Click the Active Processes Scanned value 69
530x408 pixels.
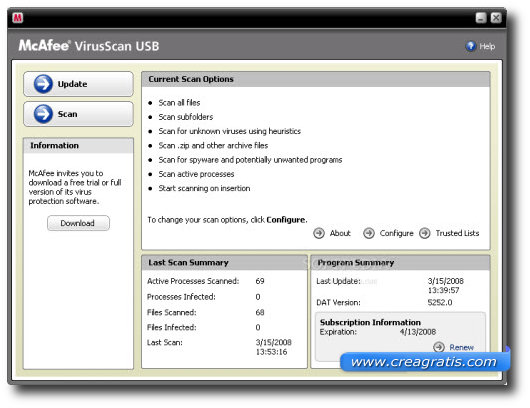260,281
